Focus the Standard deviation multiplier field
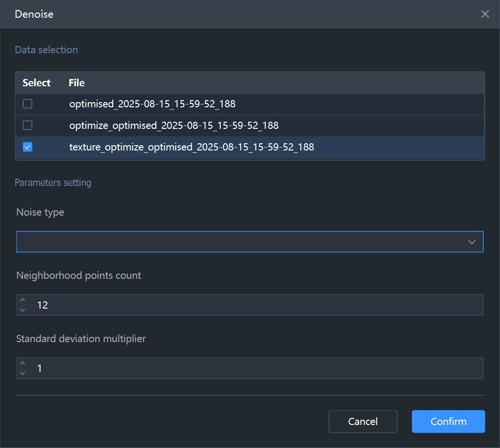 250,368
